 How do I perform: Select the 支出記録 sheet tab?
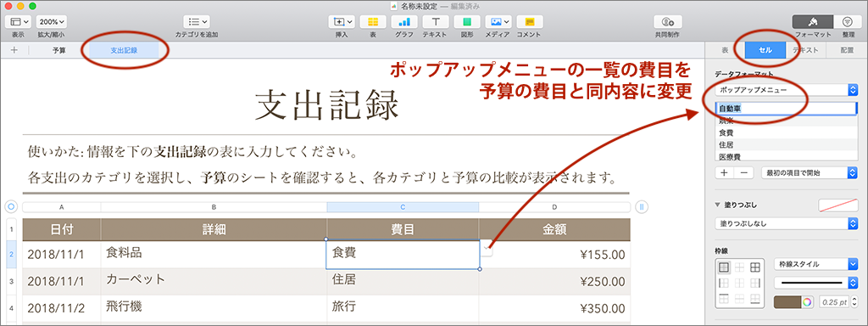pos(124,50)
